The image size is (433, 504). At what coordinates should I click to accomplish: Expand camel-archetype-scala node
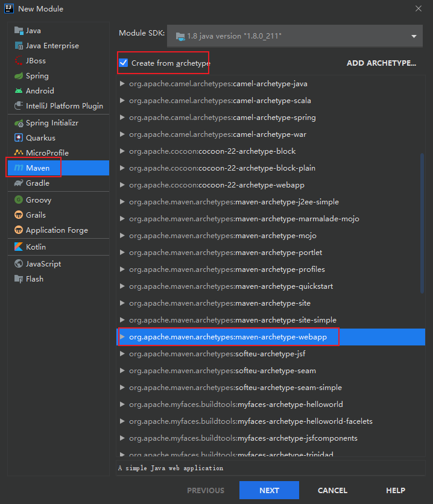(x=122, y=101)
